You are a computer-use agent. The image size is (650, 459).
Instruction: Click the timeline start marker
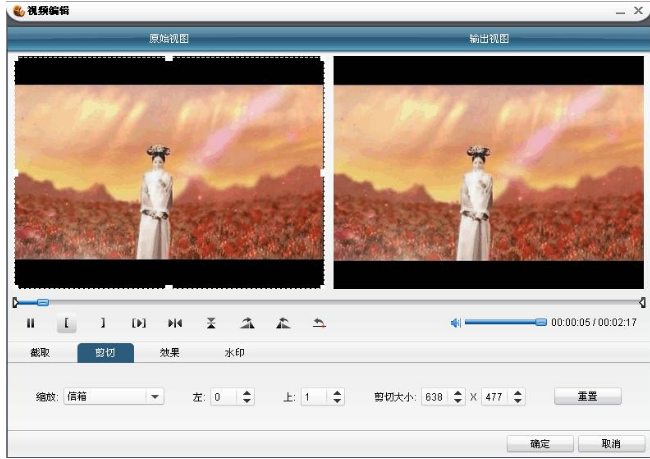[x=15, y=302]
